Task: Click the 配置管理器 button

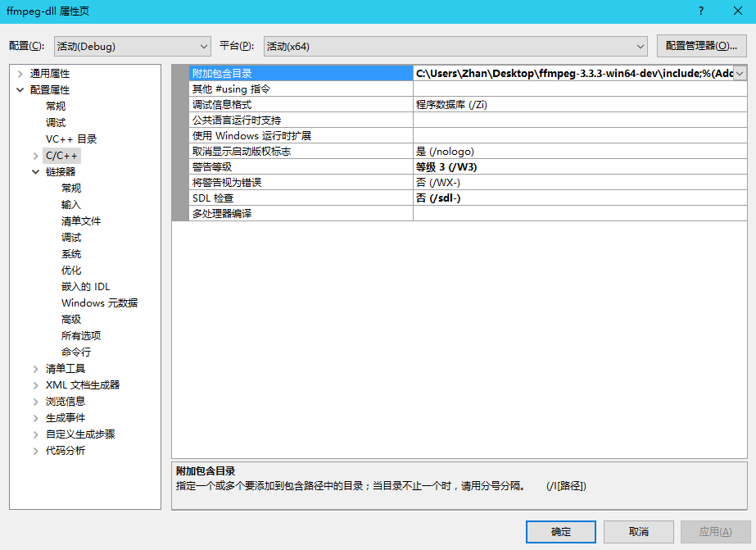Action: coord(701,47)
